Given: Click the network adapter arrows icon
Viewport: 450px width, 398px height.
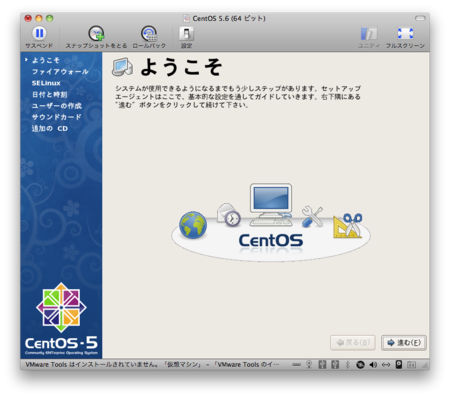Looking at the screenshot, I should click(x=386, y=365).
